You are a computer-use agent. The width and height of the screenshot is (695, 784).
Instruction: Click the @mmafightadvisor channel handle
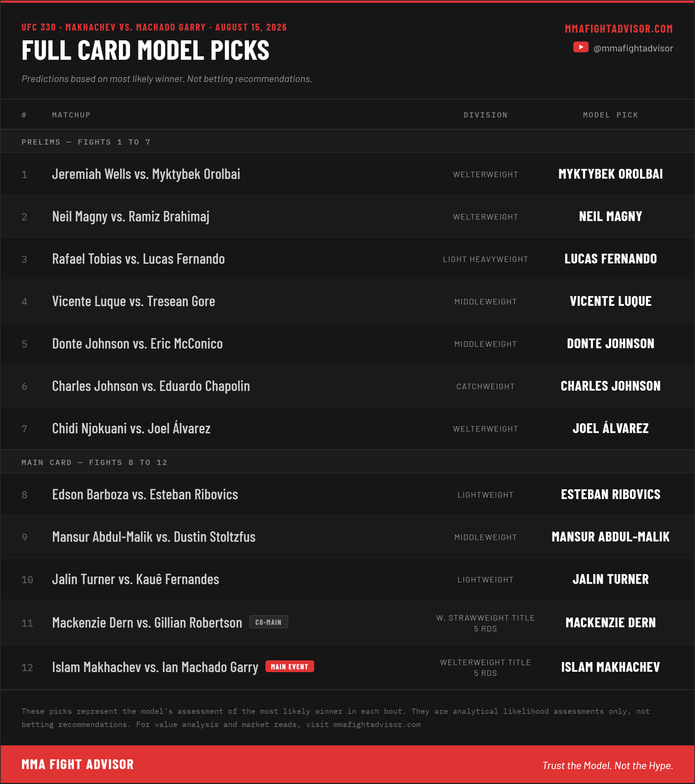(633, 48)
